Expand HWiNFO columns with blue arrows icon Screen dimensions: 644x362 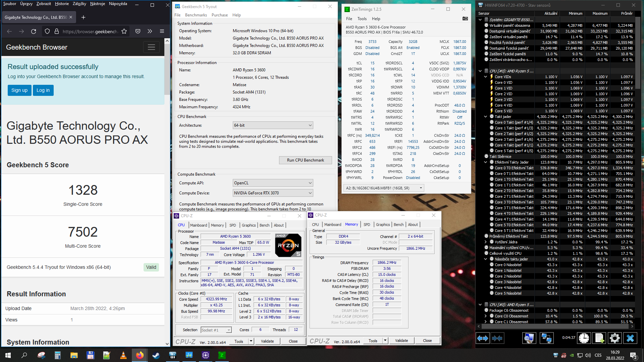483,338
